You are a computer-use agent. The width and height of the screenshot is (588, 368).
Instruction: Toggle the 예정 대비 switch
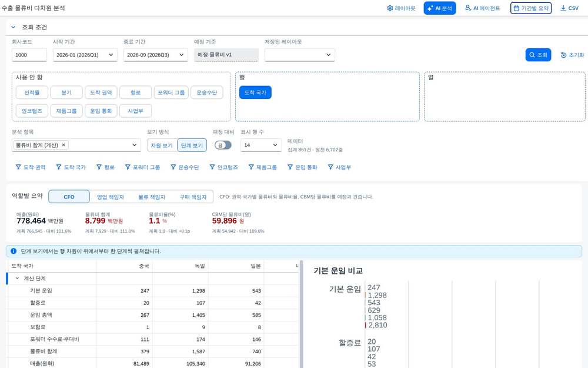223,145
